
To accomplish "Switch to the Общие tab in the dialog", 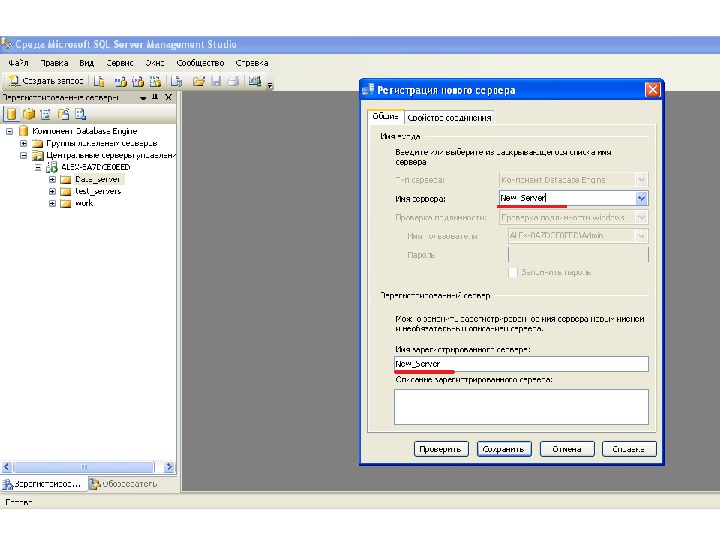I will point(385,117).
